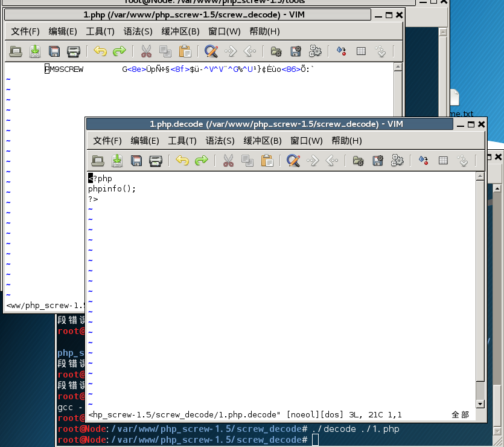Open 语法(S) menu in 1.php.decode window

click(x=220, y=141)
